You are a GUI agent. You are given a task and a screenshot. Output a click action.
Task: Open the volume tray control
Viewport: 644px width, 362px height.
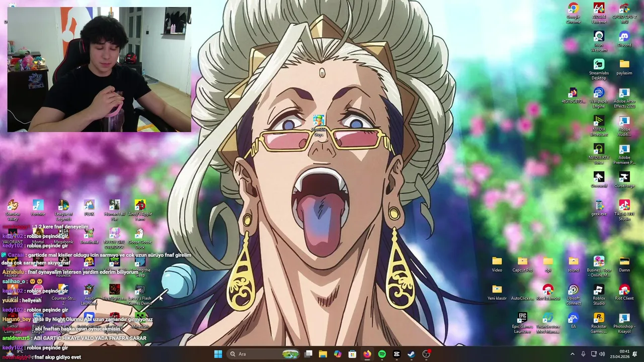(602, 354)
